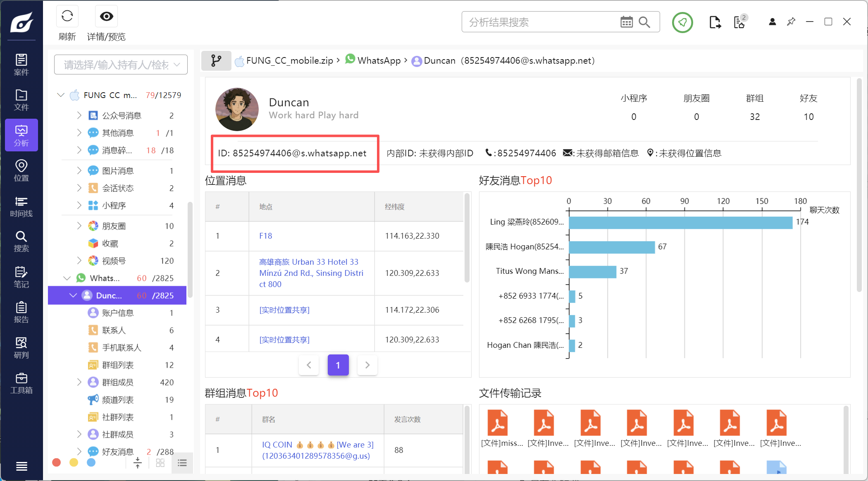
Task: Click the green shield icon
Action: (682, 22)
